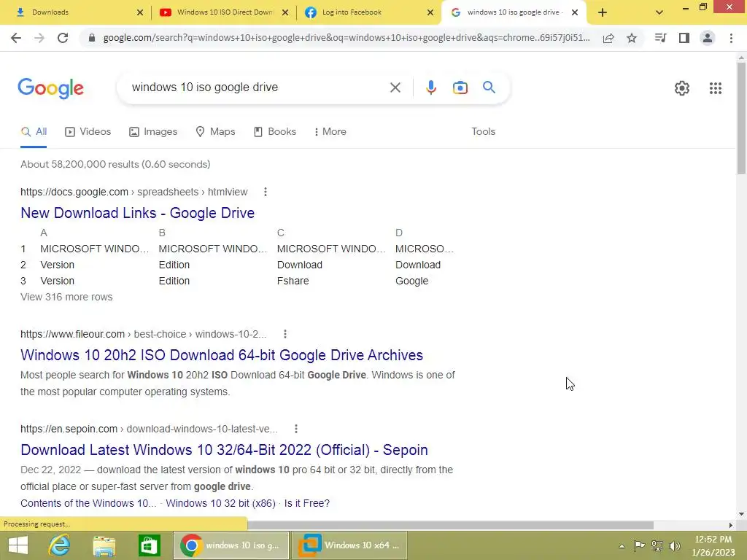The height and width of the screenshot is (560, 747).
Task: Click the browser forward arrow
Action: pos(39,38)
